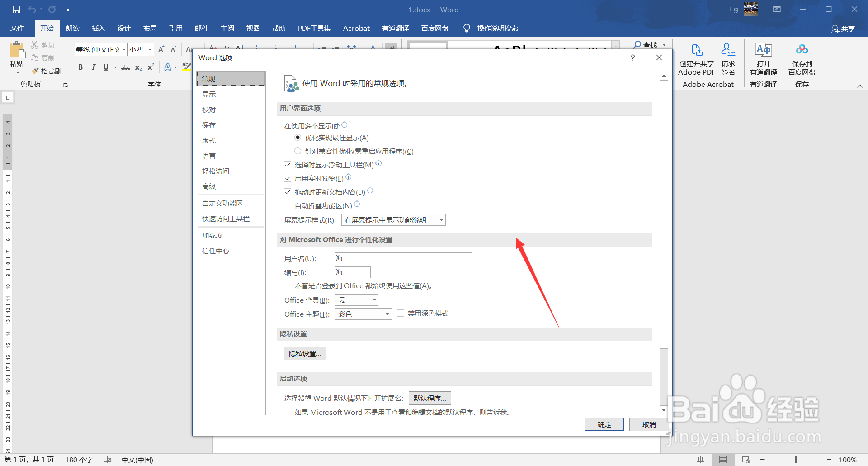Open the font name 等线 dropdown
Viewport: 868px width, 466px height.
(x=123, y=50)
